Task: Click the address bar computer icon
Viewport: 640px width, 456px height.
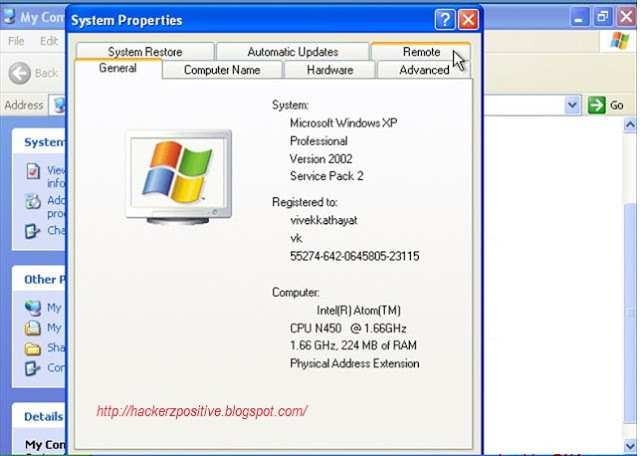Action: (60, 105)
